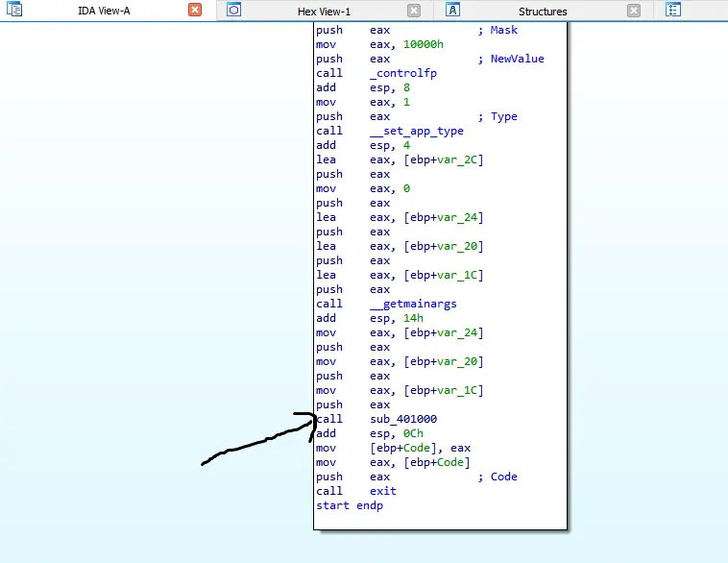The width and height of the screenshot is (728, 563).
Task: Click the 'eax, [ebp+Code]' operand
Action: click(x=420, y=462)
